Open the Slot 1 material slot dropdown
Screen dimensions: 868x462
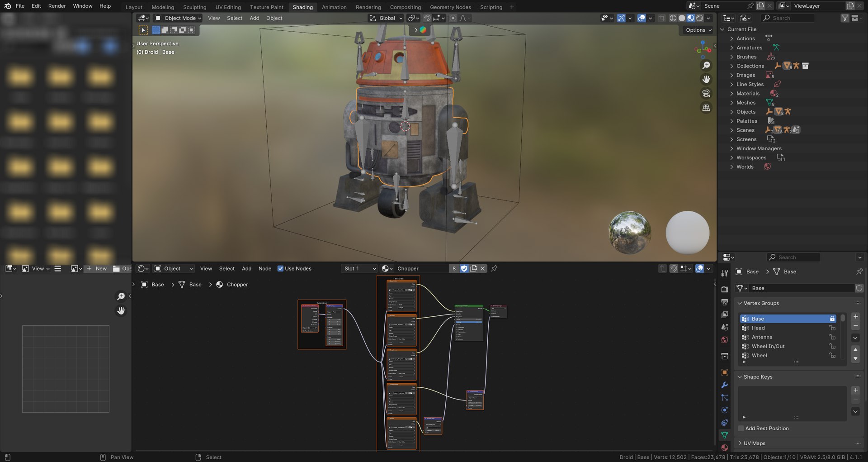click(359, 269)
